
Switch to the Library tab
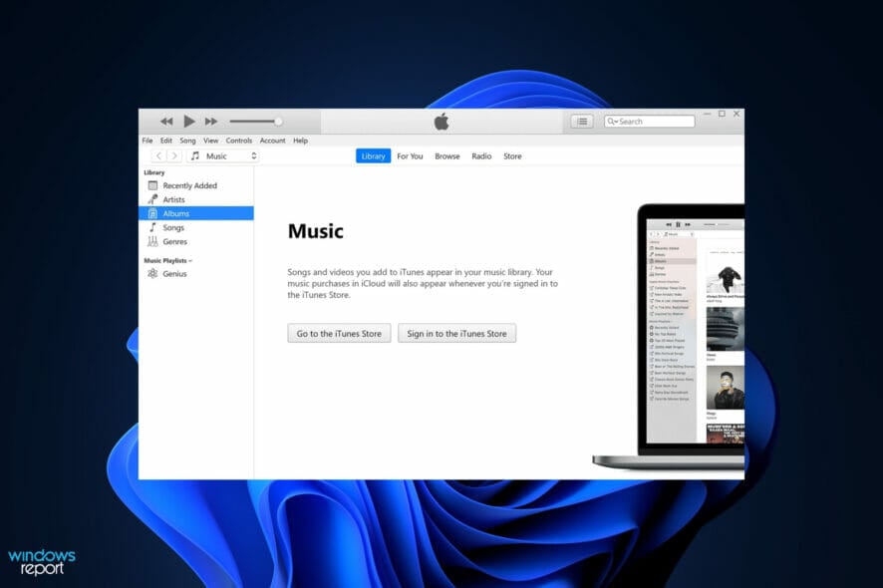(374, 156)
